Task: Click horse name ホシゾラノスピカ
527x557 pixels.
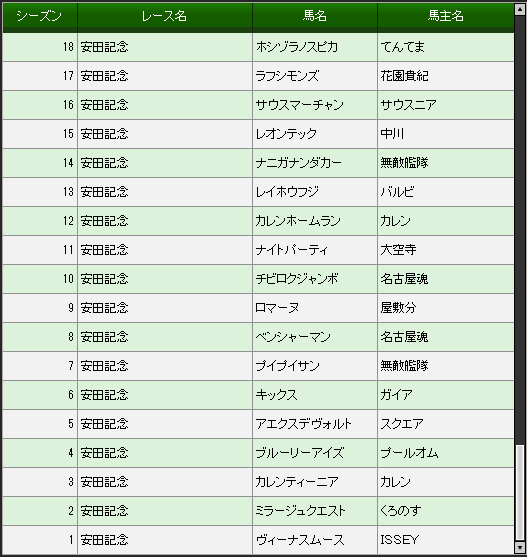Action: click(297, 47)
